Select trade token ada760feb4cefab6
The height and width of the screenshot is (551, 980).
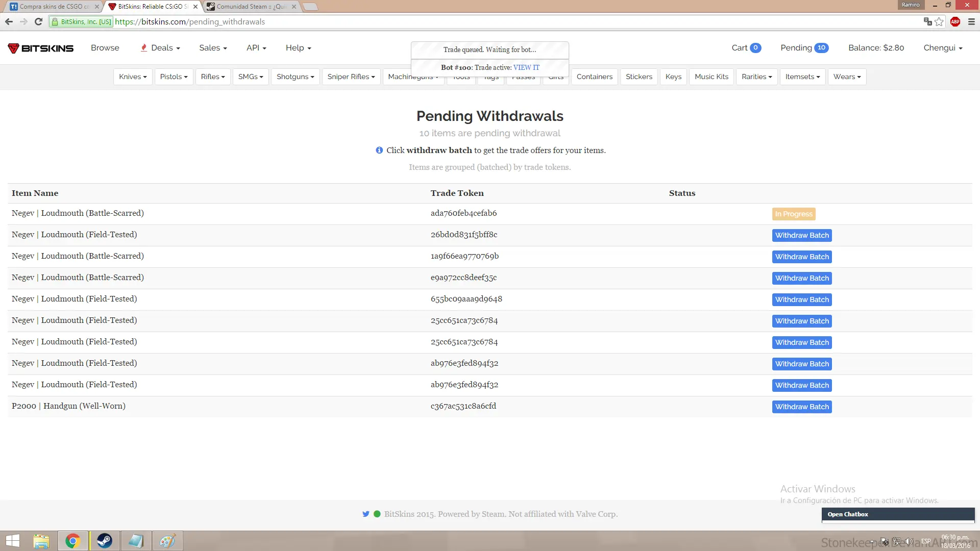[x=463, y=213]
